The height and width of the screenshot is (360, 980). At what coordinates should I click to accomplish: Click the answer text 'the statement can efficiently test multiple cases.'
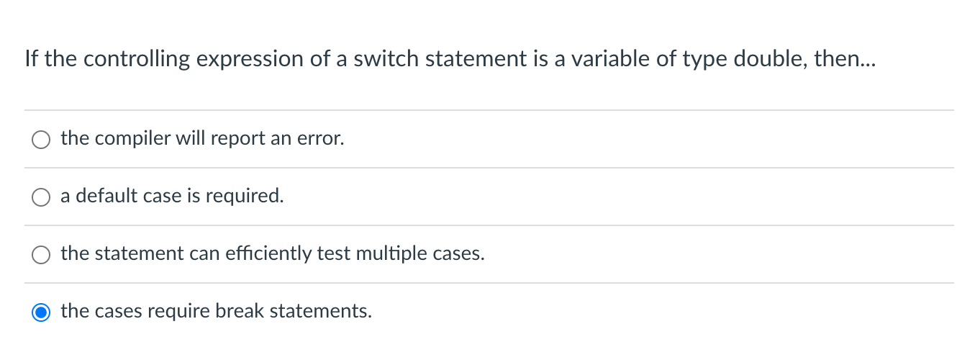[272, 253]
